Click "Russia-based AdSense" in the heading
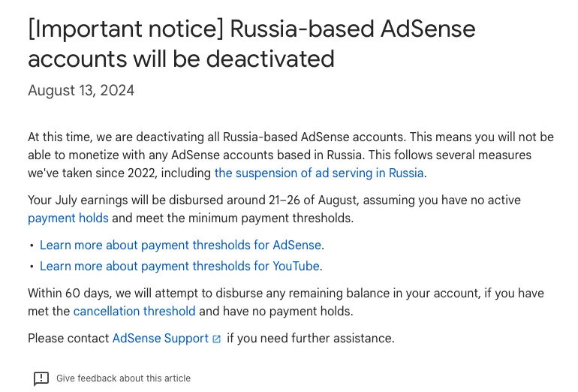Image resolution: width=578 pixels, height=392 pixels. coord(352,29)
